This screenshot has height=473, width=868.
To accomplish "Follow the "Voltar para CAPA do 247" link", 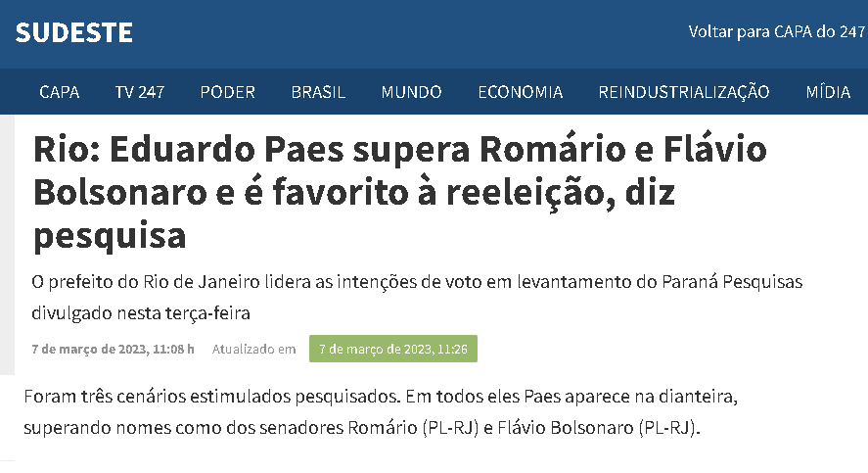I will tap(777, 31).
